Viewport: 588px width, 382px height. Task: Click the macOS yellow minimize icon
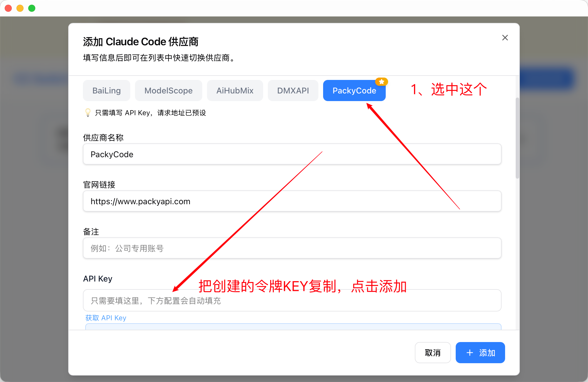click(20, 8)
